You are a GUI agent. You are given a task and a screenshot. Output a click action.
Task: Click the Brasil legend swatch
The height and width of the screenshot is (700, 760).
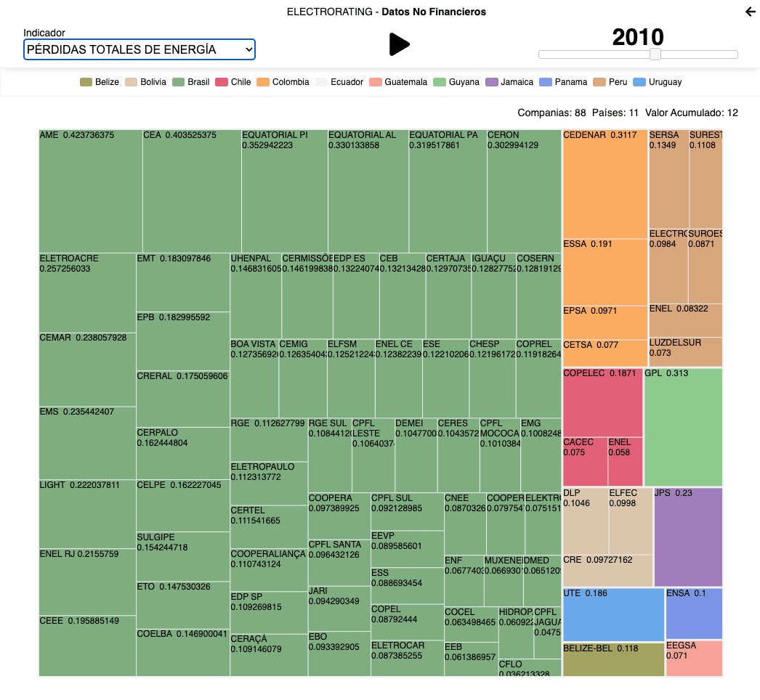tap(178, 82)
